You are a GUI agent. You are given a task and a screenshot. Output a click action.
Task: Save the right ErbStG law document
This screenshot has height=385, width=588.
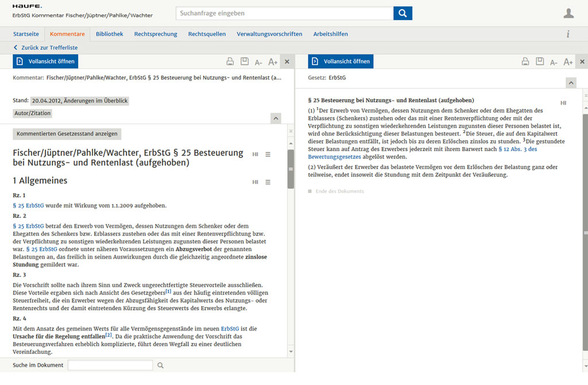[540, 61]
